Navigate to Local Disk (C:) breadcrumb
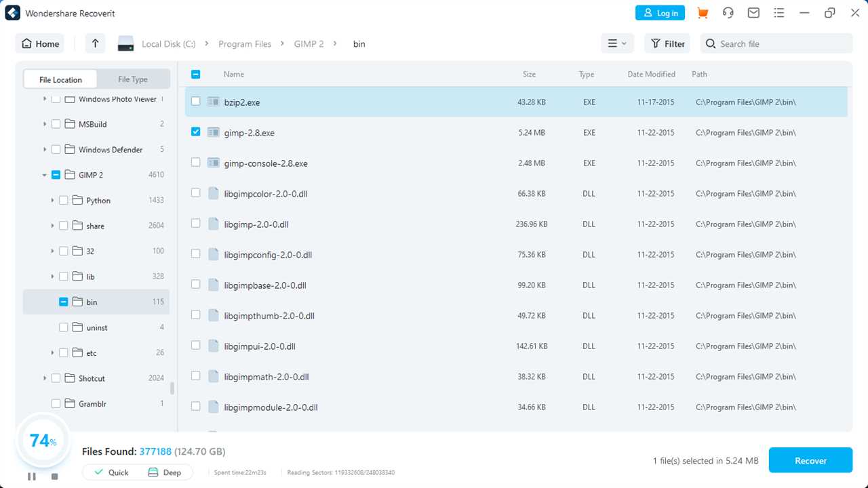 click(x=168, y=44)
